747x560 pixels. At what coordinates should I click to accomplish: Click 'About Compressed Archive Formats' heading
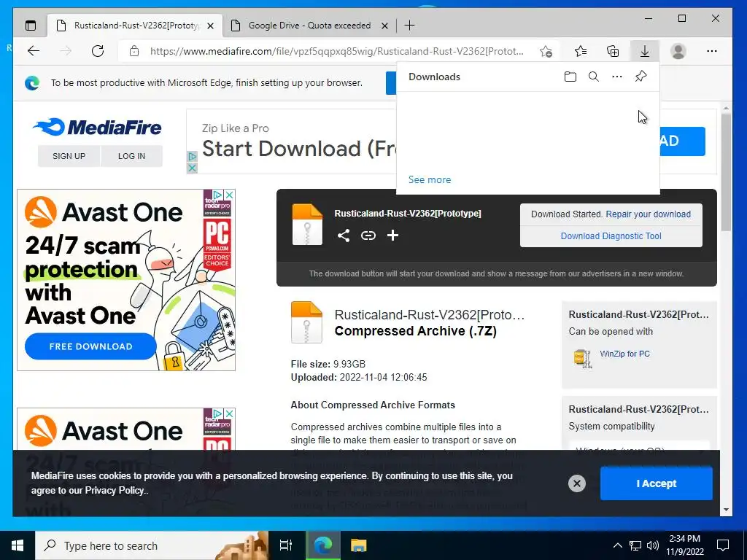(373, 405)
